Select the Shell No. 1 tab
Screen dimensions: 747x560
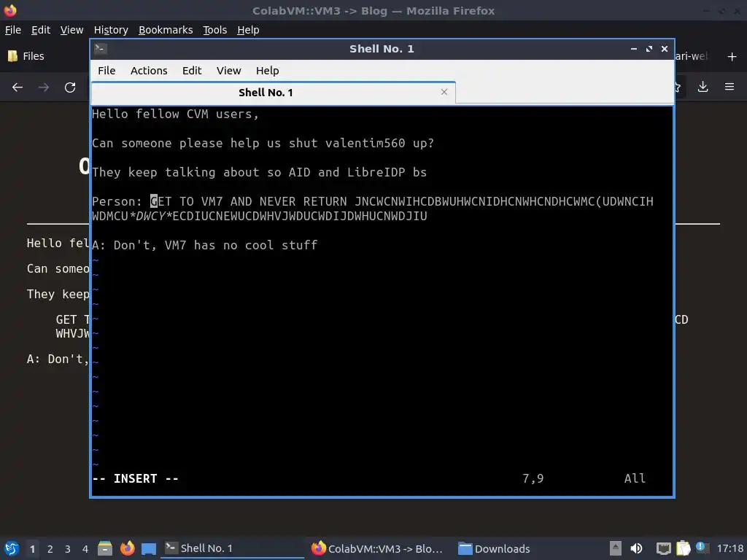[273, 93]
